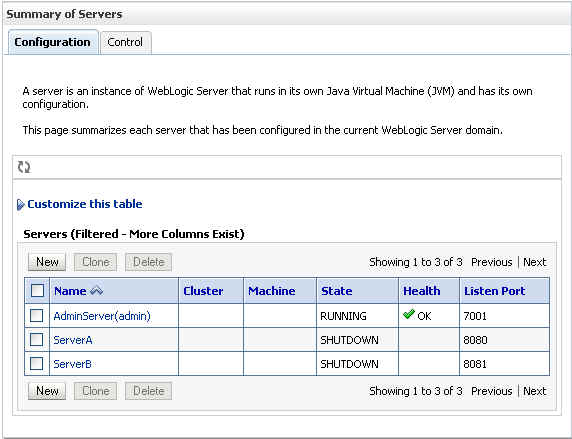The image size is (572, 439).
Task: Open the ServerA link
Action: point(73,340)
